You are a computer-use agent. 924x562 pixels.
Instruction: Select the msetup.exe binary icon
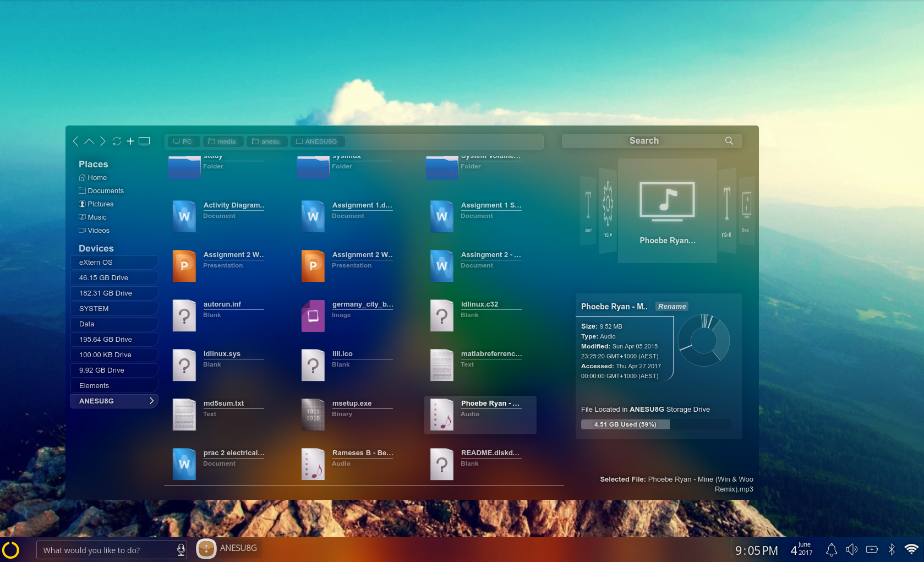(313, 414)
